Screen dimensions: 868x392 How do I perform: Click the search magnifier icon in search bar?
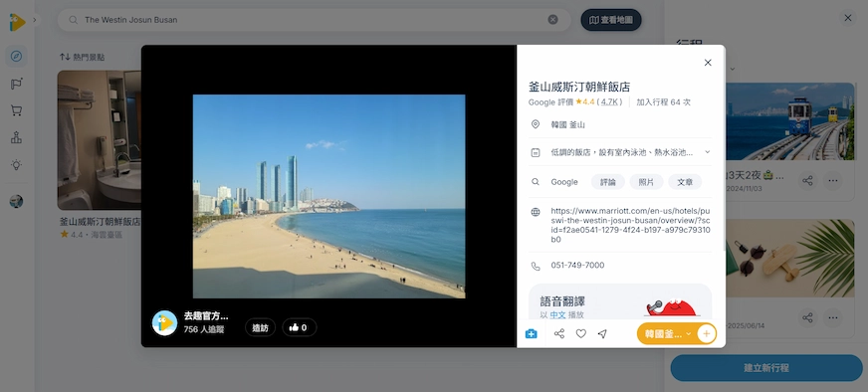click(73, 20)
